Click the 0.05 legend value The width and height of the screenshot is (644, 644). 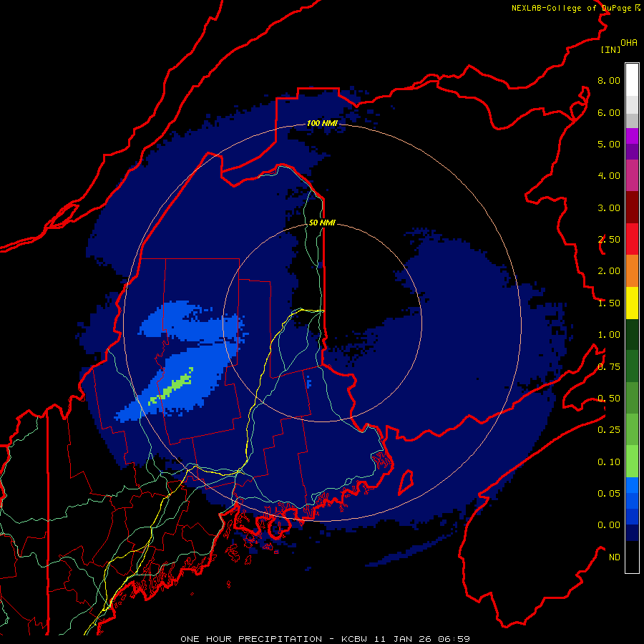pyautogui.click(x=609, y=494)
